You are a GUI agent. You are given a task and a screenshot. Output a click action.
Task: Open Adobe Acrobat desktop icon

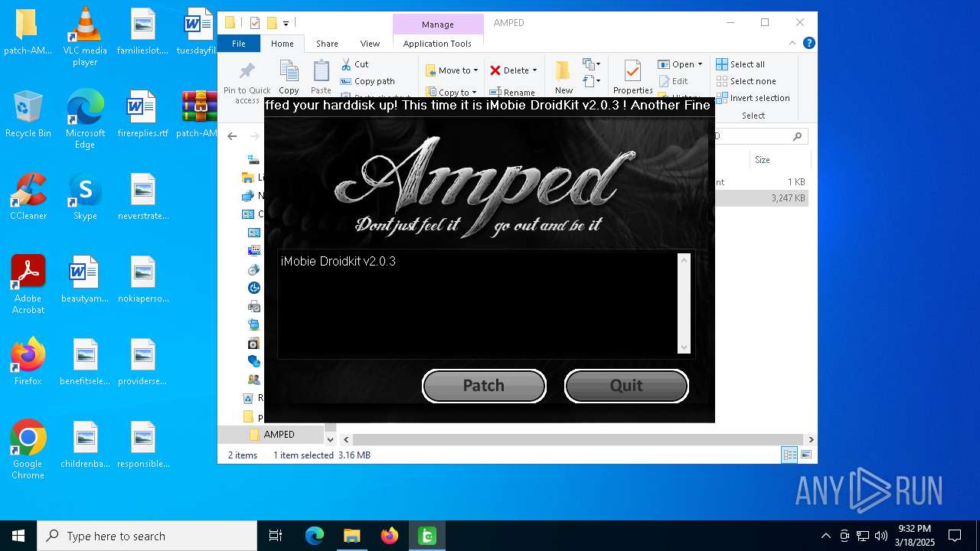[28, 285]
